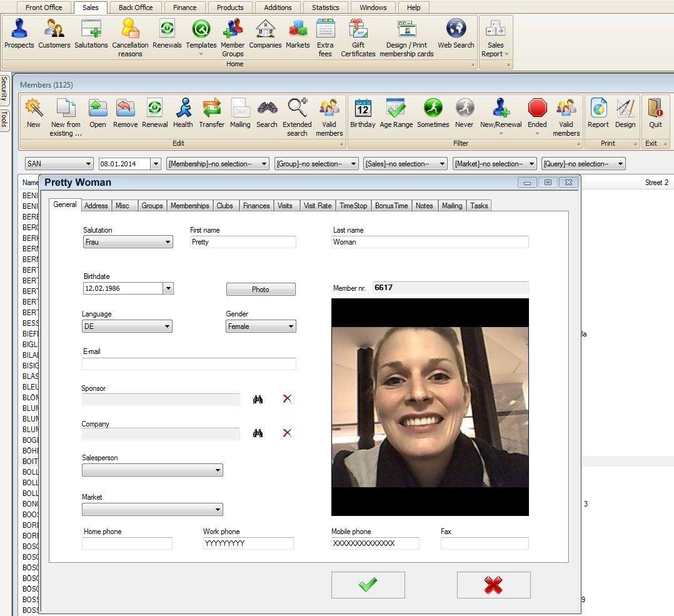The image size is (674, 616).
Task: Open the Customers icon
Action: [x=54, y=34]
